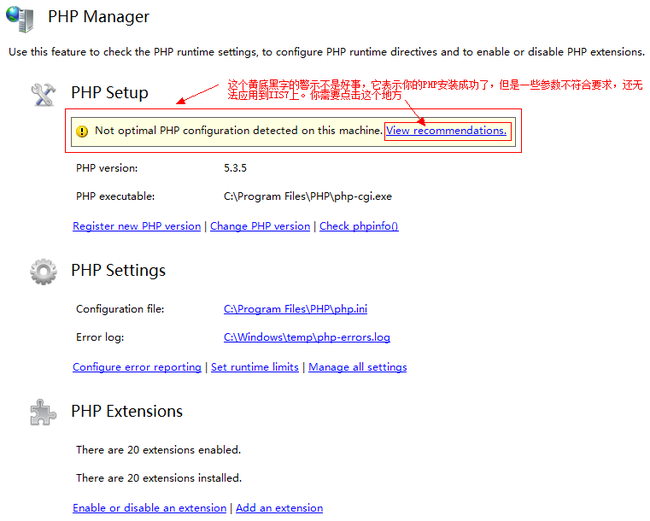This screenshot has width=650, height=521.
Task: Click the 'PHP executable:' label
Action: [x=115, y=196]
